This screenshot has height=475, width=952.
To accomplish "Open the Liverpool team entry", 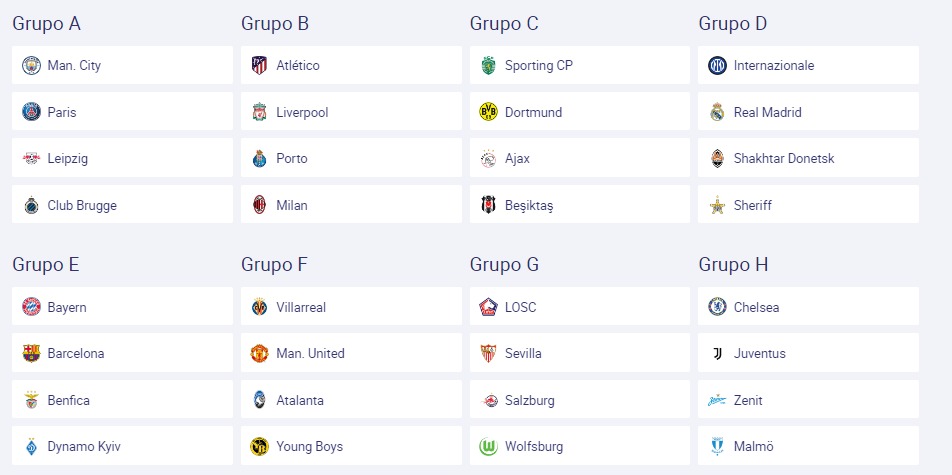I will point(351,111).
